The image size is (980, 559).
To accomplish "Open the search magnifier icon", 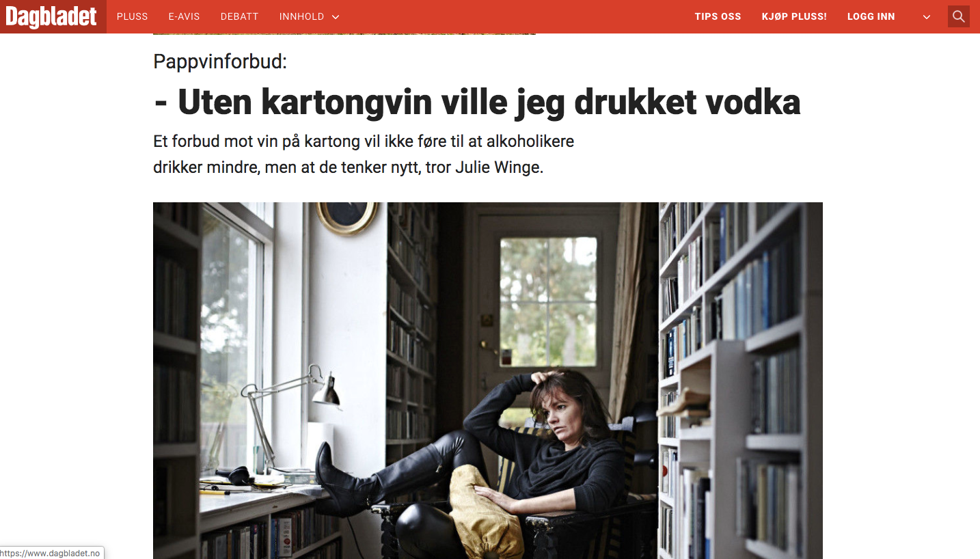I will [959, 16].
